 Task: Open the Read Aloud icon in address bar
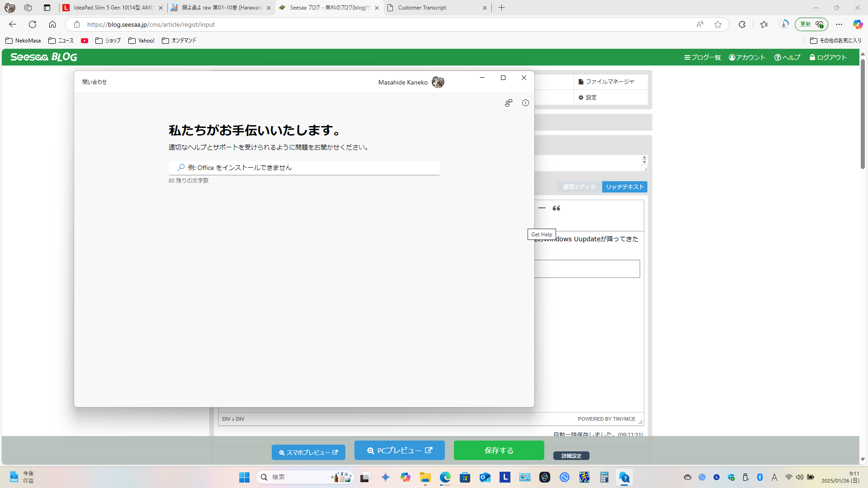700,24
